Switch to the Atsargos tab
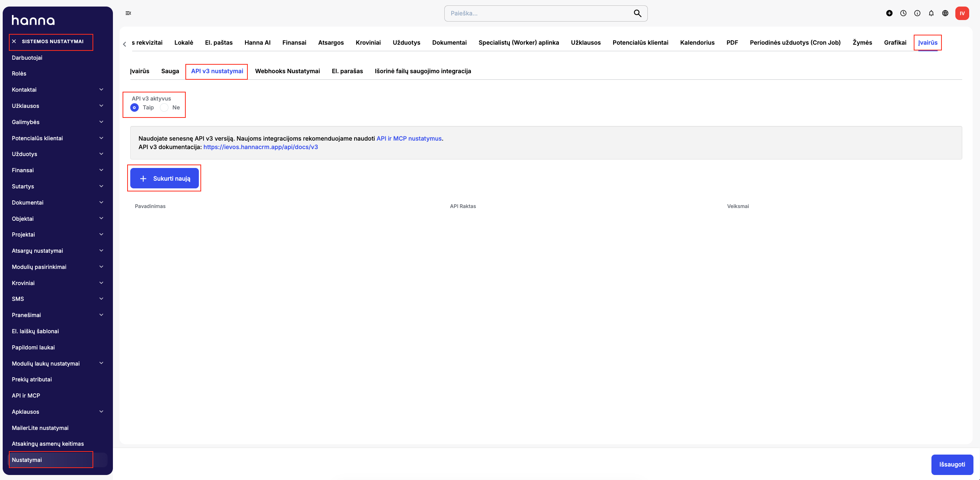The height and width of the screenshot is (480, 980). pyautogui.click(x=331, y=42)
